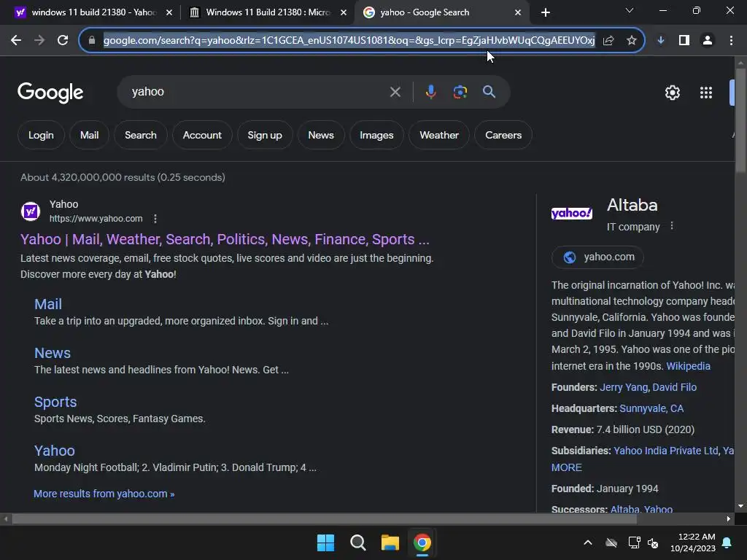Open Google quick settings gear

(x=672, y=93)
